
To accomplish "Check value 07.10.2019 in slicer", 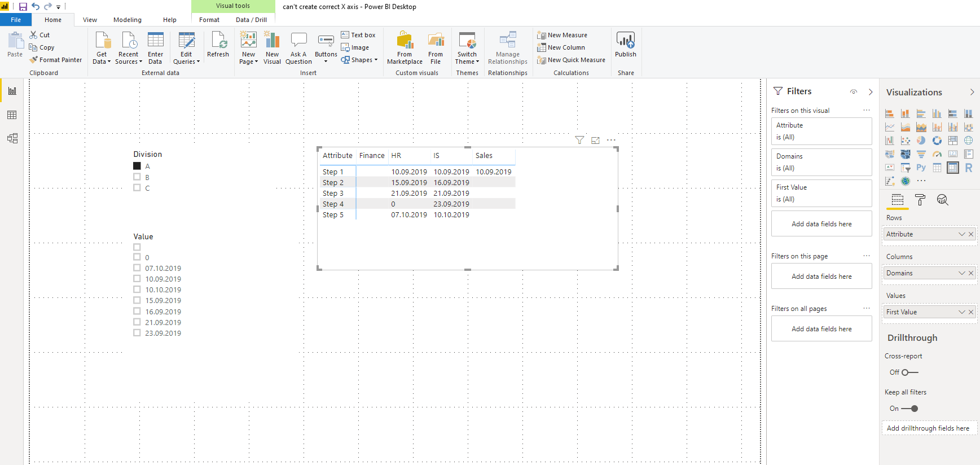I will pyautogui.click(x=137, y=267).
